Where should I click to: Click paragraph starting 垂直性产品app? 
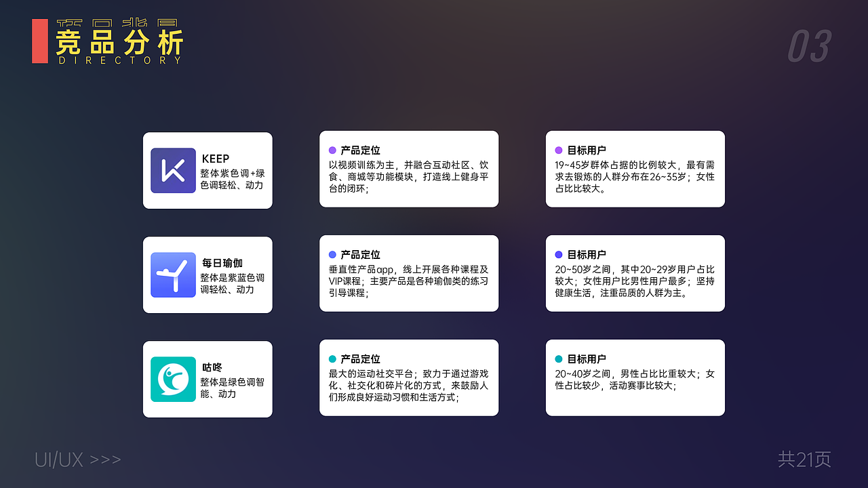point(409,281)
